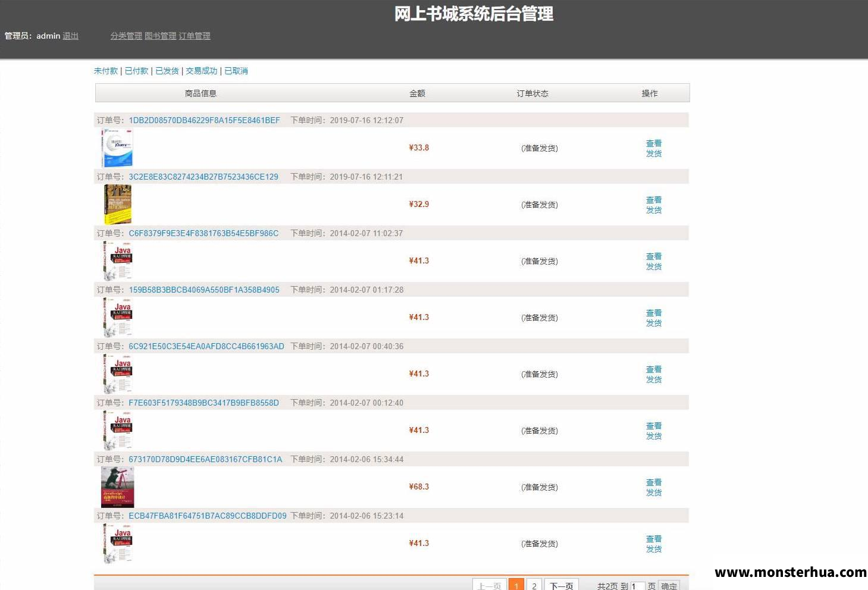Click the book cover in the ¥32.9 order

[x=117, y=205]
